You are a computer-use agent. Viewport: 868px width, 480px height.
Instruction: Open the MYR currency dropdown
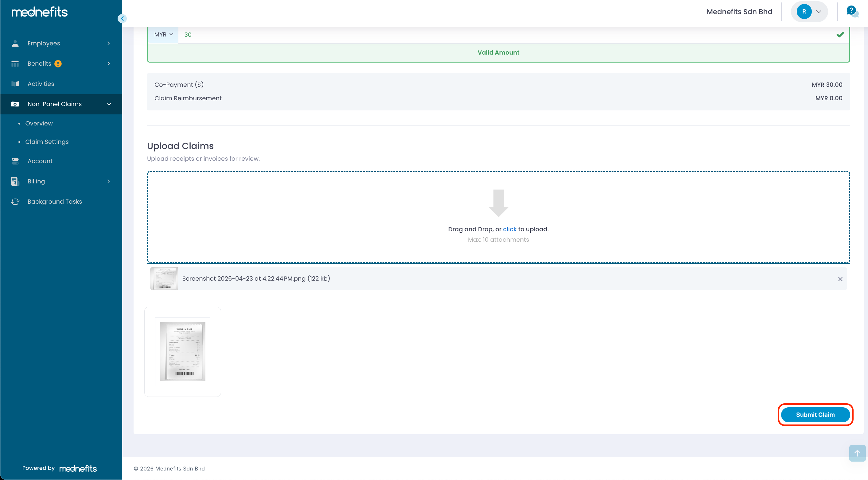(x=163, y=34)
